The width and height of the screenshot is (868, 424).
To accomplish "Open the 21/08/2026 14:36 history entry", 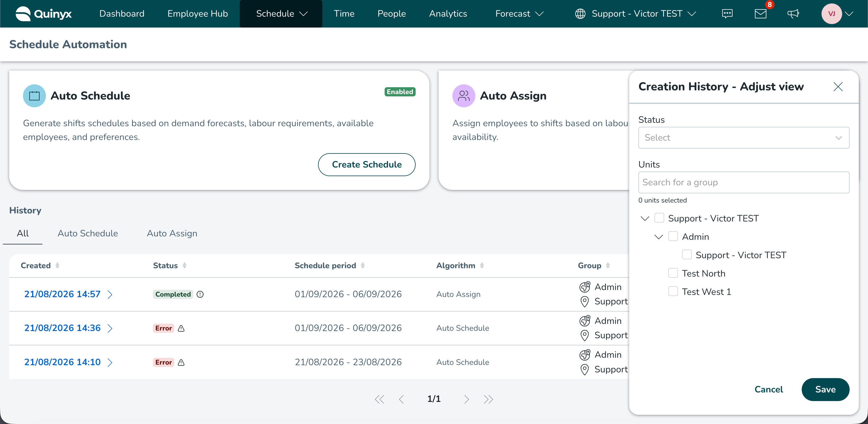I will click(x=62, y=328).
